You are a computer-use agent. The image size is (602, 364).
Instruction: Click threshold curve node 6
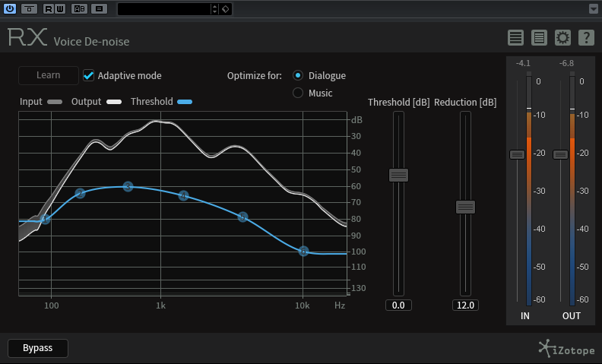coord(303,251)
